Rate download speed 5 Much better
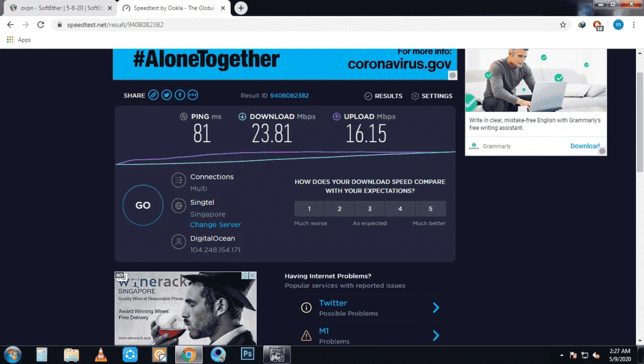Screen dimensions: 644x364 coord(431,209)
